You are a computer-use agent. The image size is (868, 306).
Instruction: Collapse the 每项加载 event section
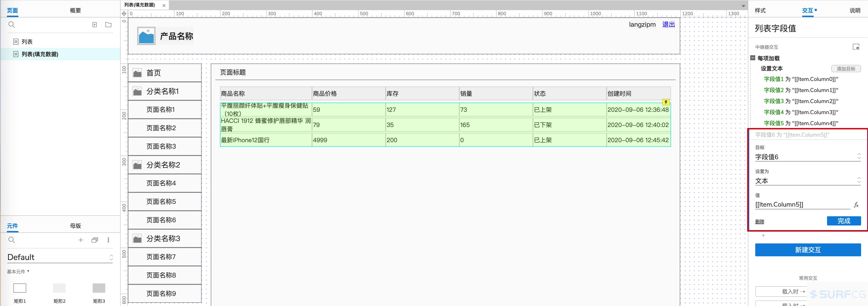pyautogui.click(x=753, y=58)
